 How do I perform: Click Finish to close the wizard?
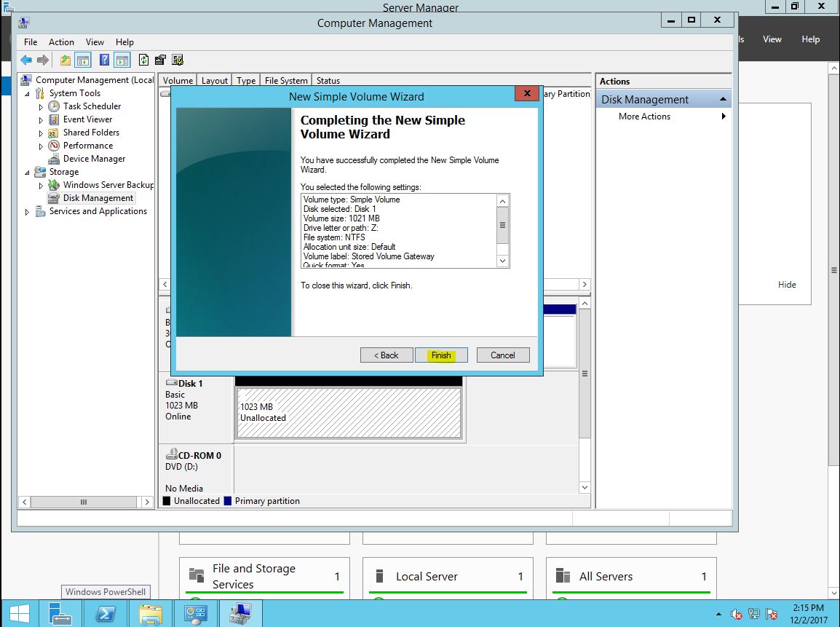(x=441, y=355)
